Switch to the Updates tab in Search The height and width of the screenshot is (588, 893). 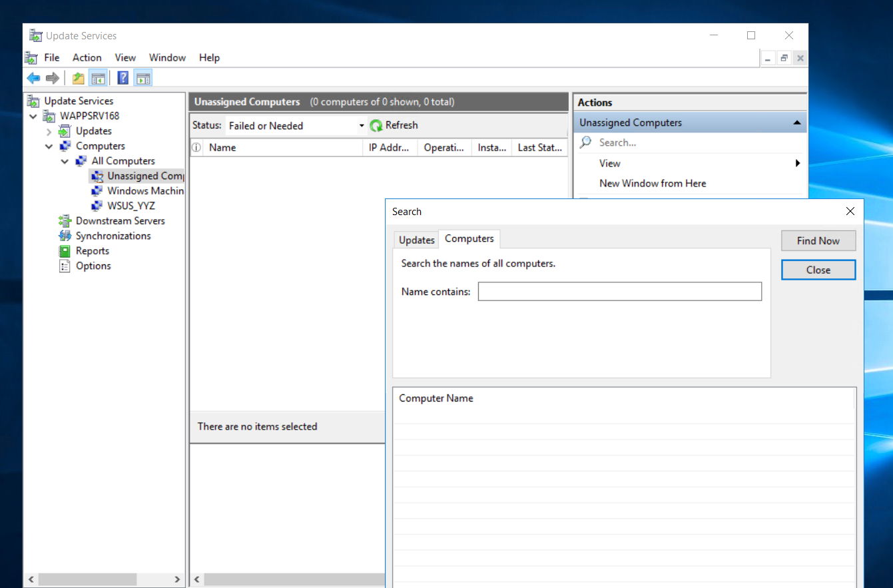pos(416,240)
